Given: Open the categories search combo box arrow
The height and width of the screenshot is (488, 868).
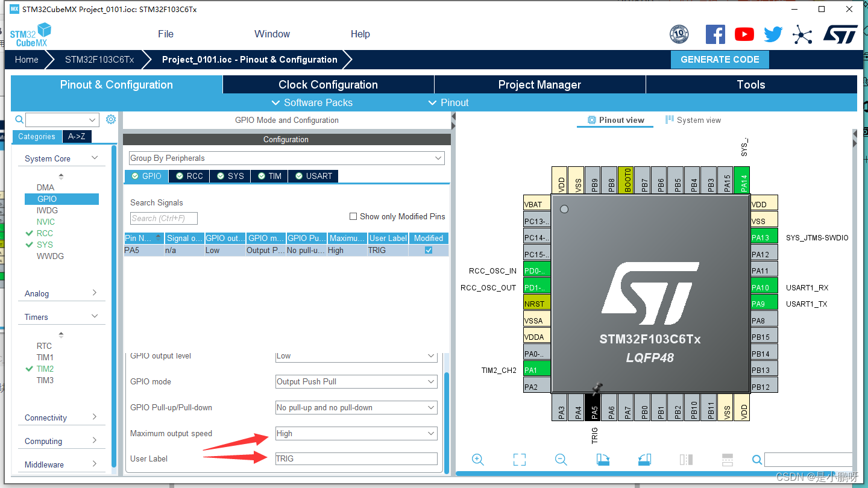Looking at the screenshot, I should click(92, 120).
